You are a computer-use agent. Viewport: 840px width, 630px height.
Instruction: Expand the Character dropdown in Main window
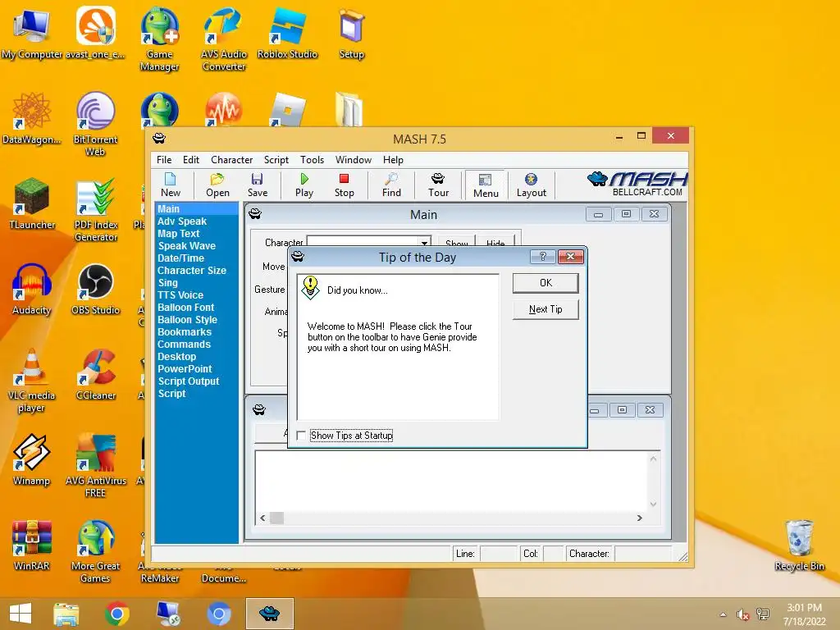(x=424, y=243)
